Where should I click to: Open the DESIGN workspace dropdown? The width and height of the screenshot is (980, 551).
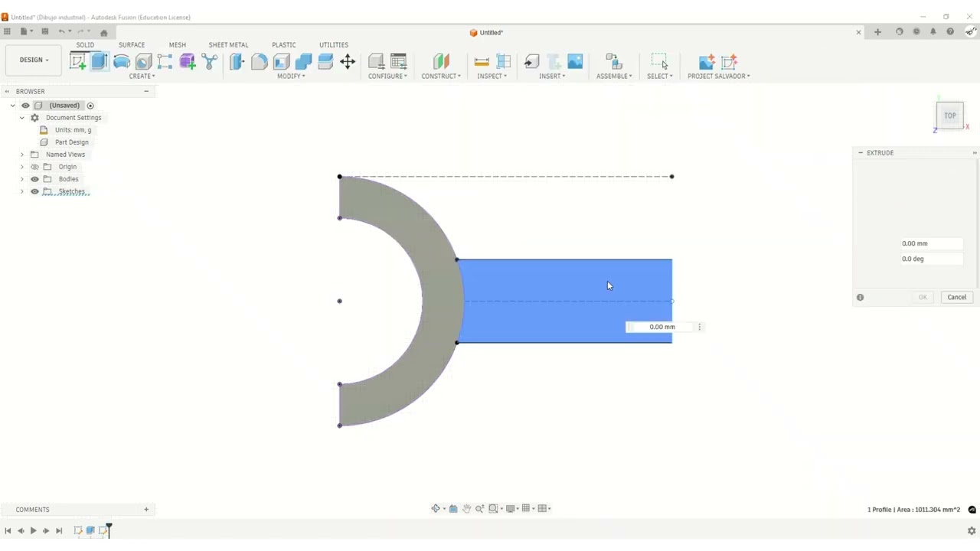pos(34,60)
